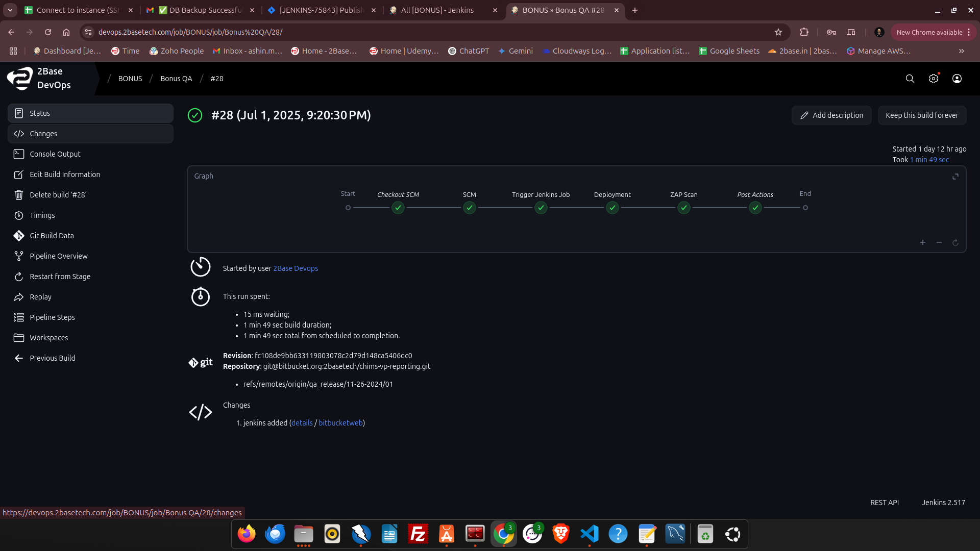Open the Jenkins search icon

910,79
